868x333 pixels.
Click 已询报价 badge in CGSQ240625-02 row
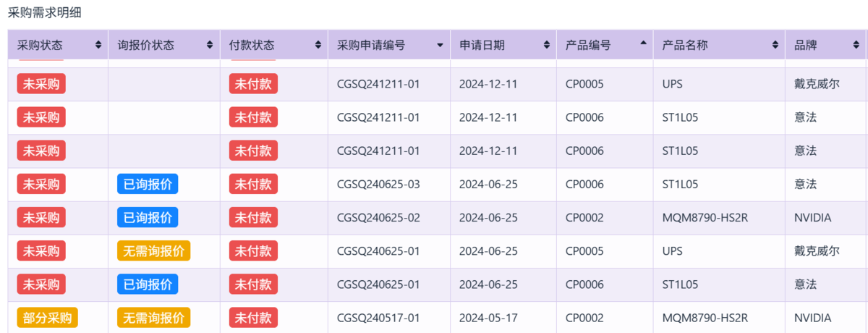tap(148, 218)
